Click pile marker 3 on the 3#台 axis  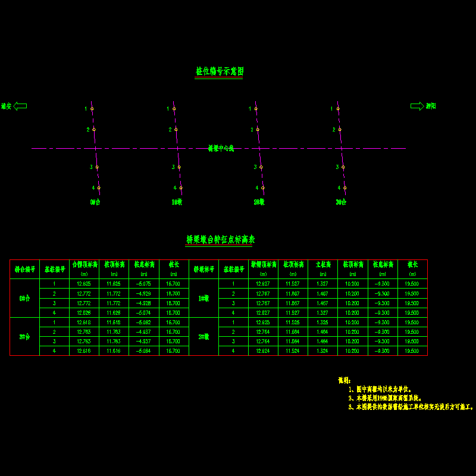point(343,167)
